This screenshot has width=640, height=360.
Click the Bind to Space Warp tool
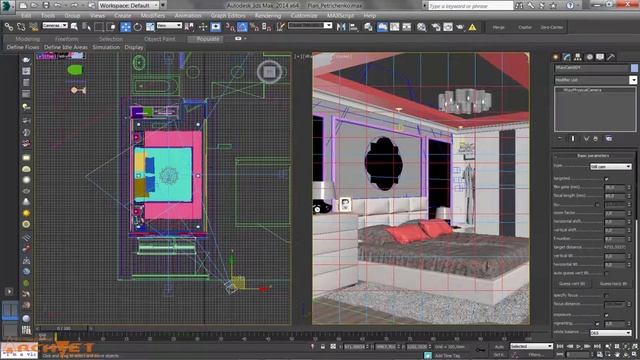(x=33, y=27)
